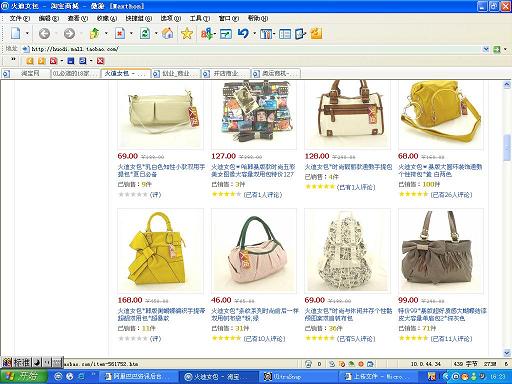Open the 帮助(H) menu

coord(258,18)
